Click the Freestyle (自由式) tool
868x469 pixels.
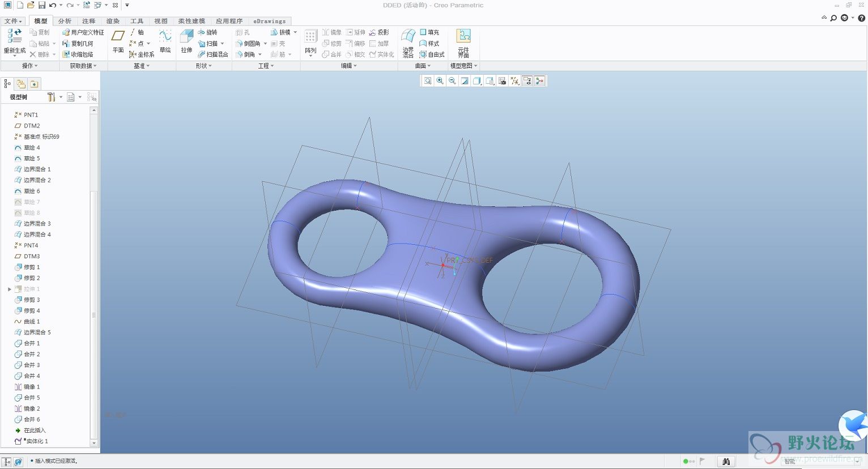432,54
